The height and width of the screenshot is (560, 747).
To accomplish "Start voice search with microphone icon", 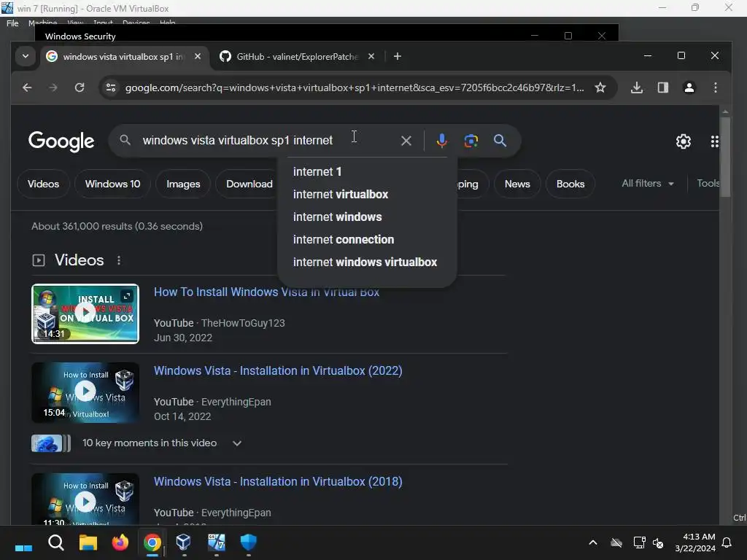I will (x=441, y=141).
